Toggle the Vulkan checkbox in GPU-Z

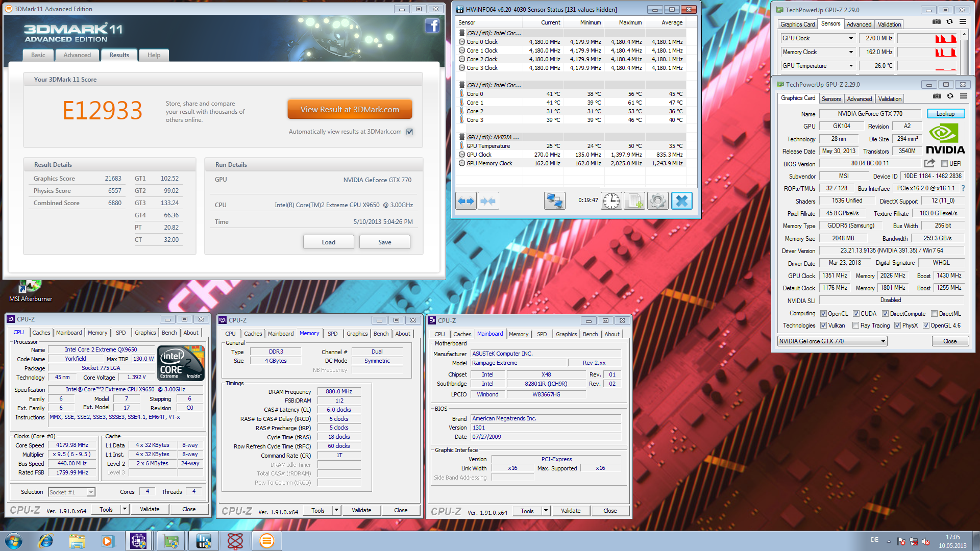coord(823,325)
